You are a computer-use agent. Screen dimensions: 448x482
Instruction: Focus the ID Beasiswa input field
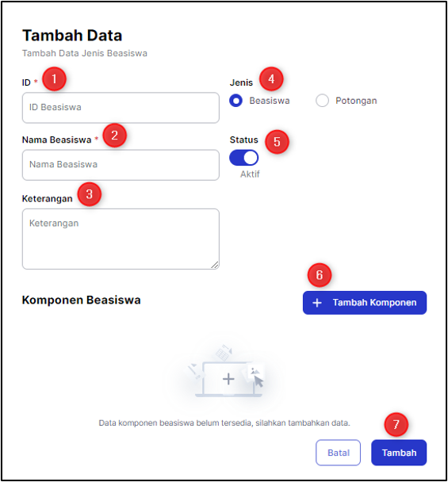tap(121, 108)
